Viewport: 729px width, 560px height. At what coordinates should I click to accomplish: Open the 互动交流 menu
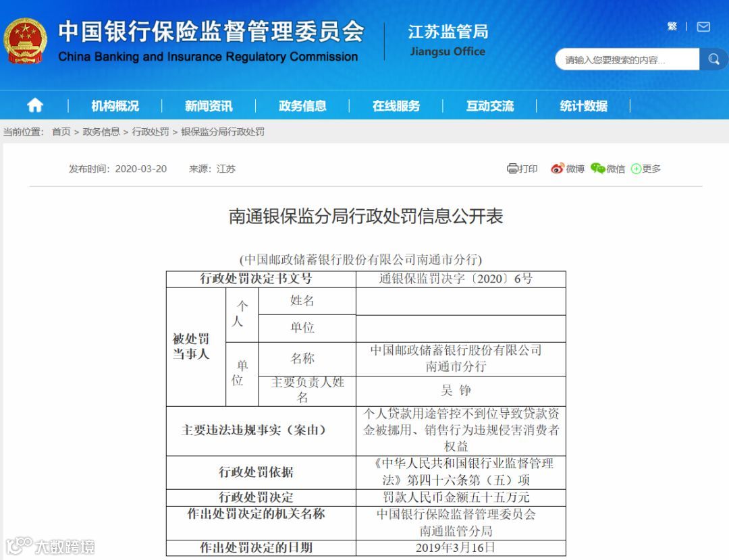coord(490,106)
